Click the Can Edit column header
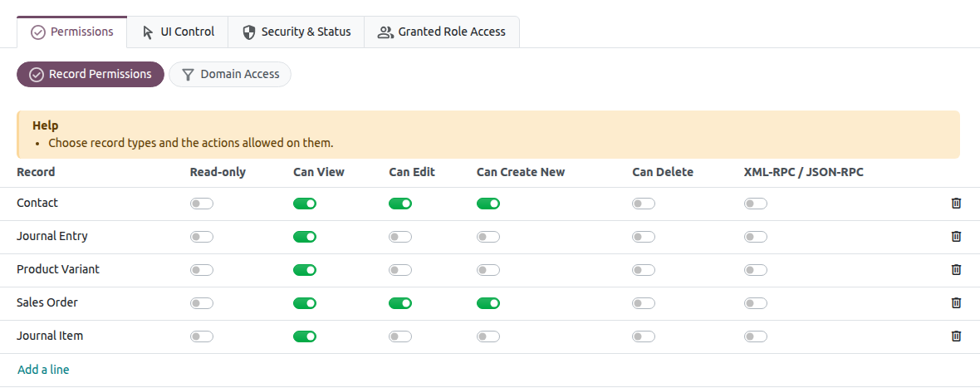 pyautogui.click(x=412, y=172)
